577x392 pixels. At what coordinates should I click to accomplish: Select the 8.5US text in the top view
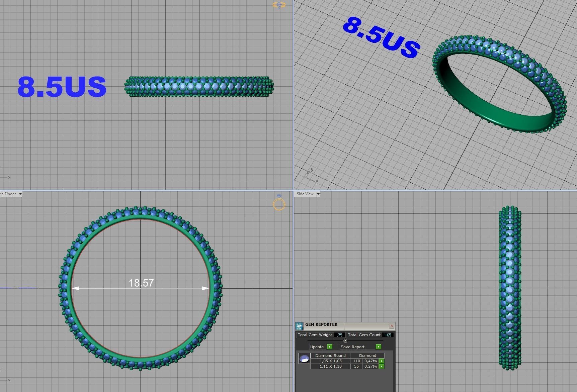pyautogui.click(x=62, y=87)
